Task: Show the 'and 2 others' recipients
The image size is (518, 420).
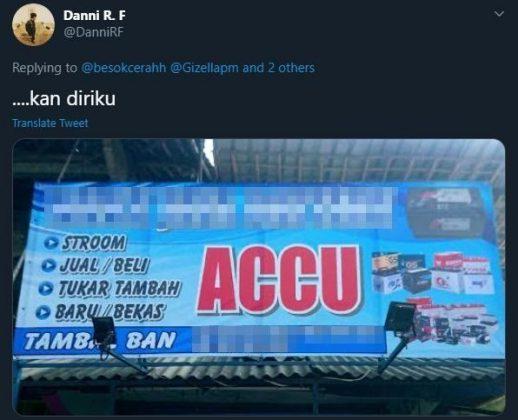Action: click(278, 68)
